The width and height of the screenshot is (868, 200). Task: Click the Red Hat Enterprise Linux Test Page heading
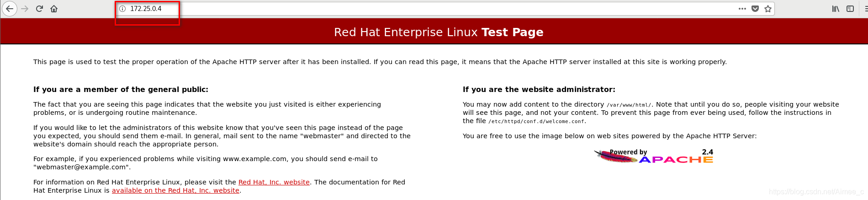tap(439, 32)
